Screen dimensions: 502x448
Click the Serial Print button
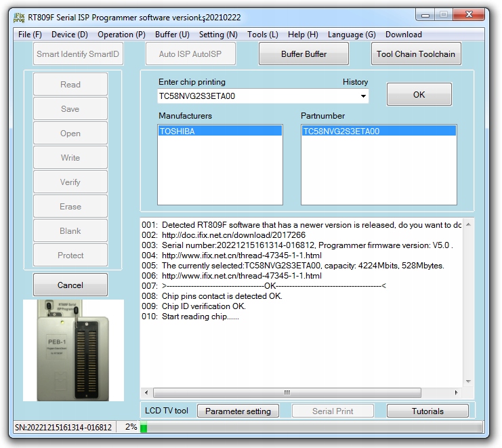coord(333,411)
